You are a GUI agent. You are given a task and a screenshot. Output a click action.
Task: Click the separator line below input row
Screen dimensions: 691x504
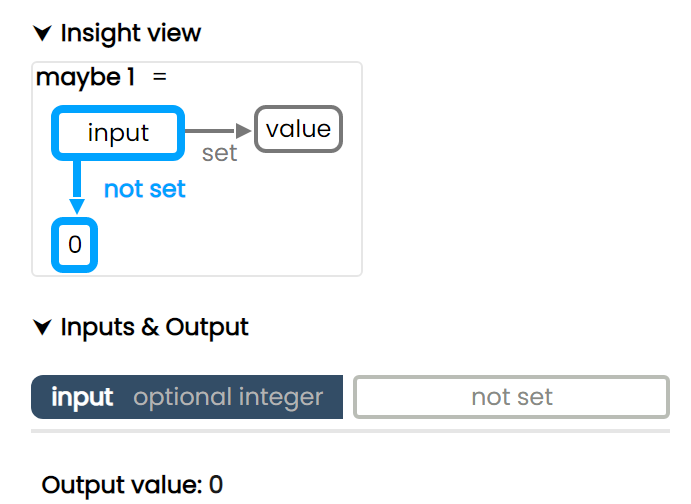pos(350,431)
